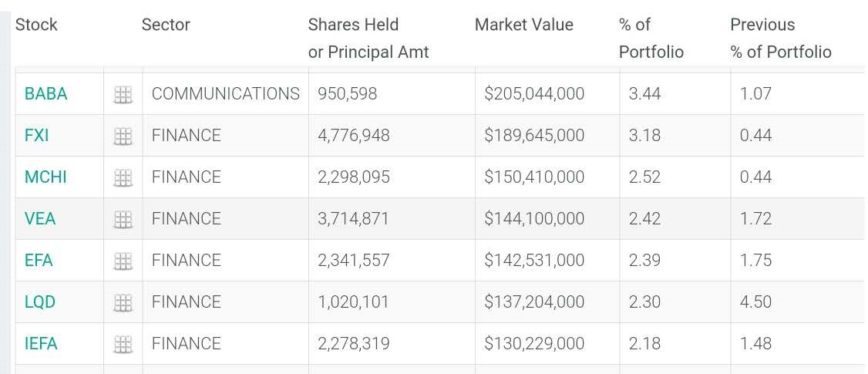The width and height of the screenshot is (868, 374).
Task: Open the IEFA stock link
Action: coord(41,344)
